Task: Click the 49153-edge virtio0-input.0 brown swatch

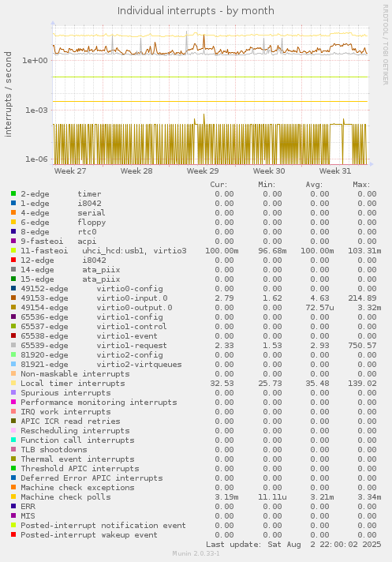Action: click(x=13, y=298)
